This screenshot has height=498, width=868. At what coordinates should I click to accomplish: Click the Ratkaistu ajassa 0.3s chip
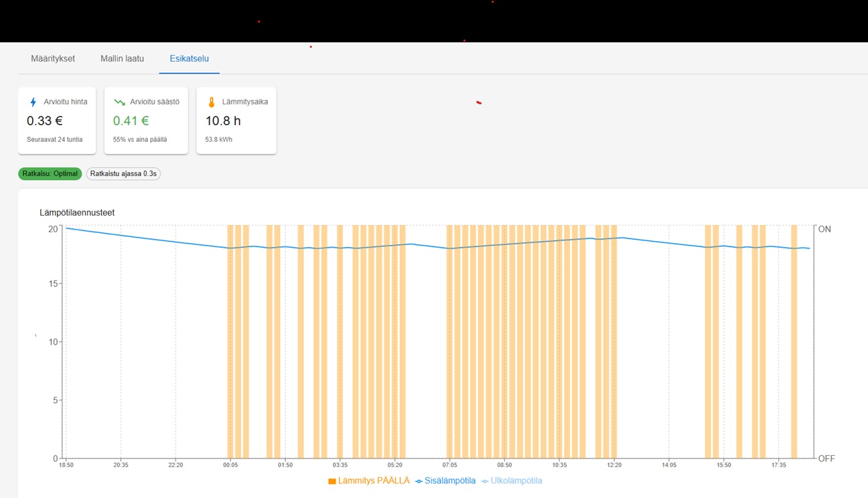[123, 174]
